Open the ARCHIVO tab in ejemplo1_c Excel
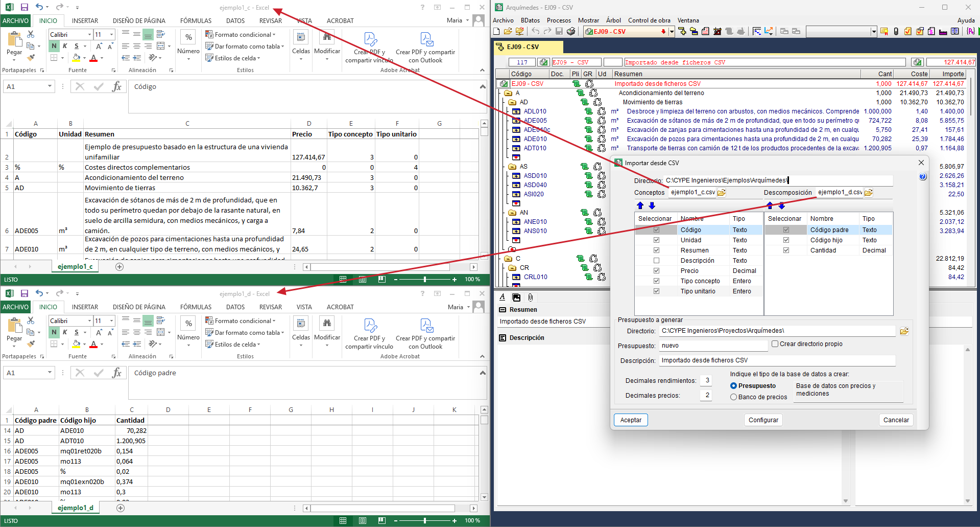This screenshot has height=527, width=980. (16, 21)
